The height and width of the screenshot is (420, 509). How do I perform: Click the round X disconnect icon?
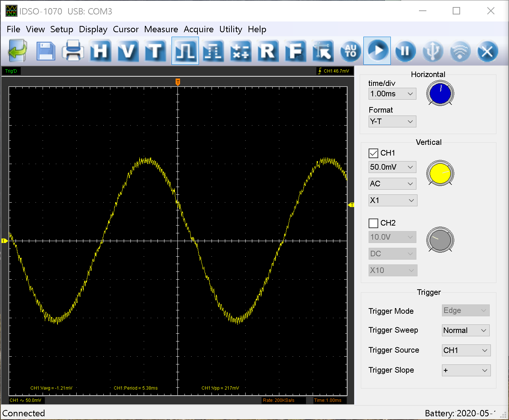pyautogui.click(x=488, y=51)
